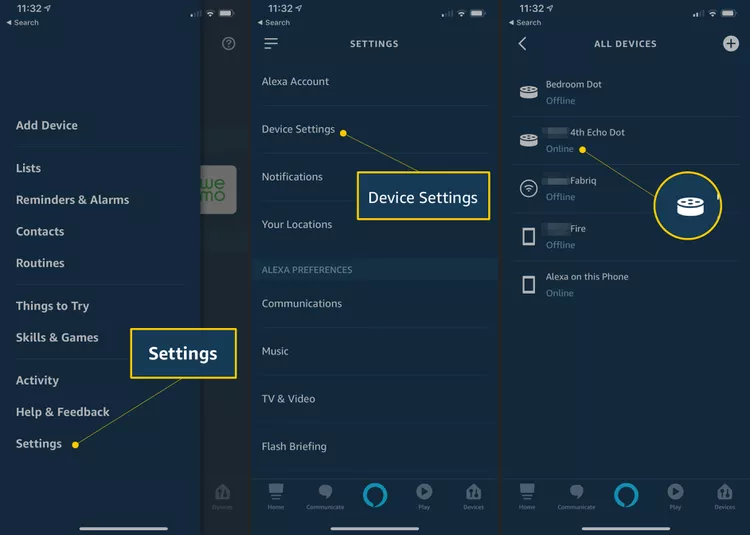The image size is (750, 535).
Task: Tap the help question mark icon
Action: coord(229,44)
